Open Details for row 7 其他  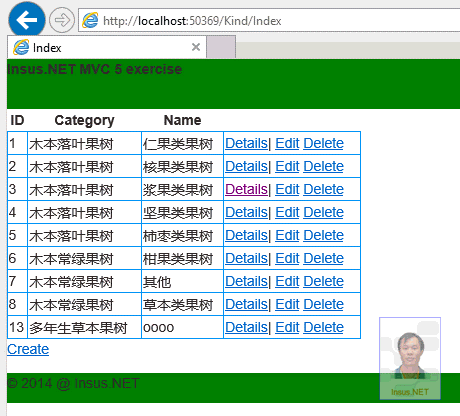[246, 281]
